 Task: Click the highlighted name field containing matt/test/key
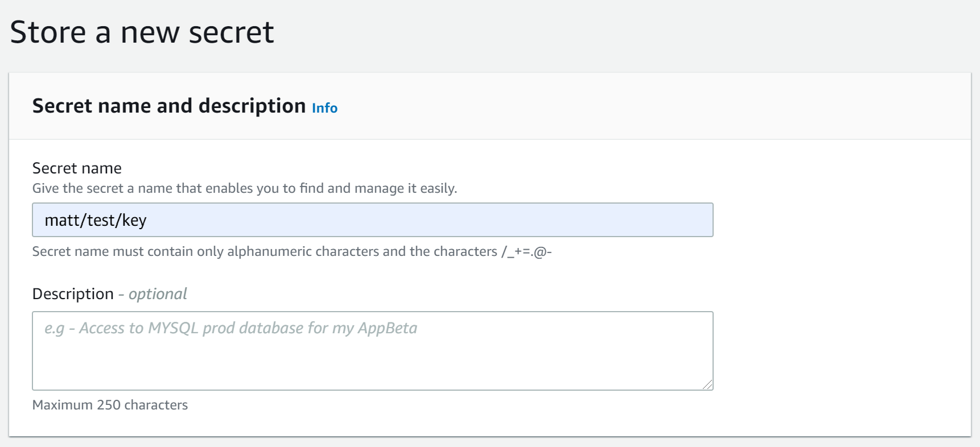[372, 220]
